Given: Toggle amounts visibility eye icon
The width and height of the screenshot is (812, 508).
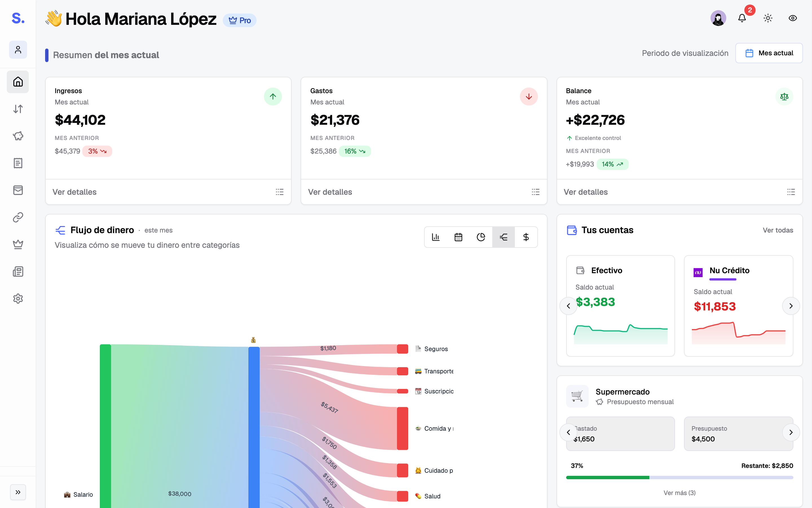Looking at the screenshot, I should pyautogui.click(x=793, y=18).
